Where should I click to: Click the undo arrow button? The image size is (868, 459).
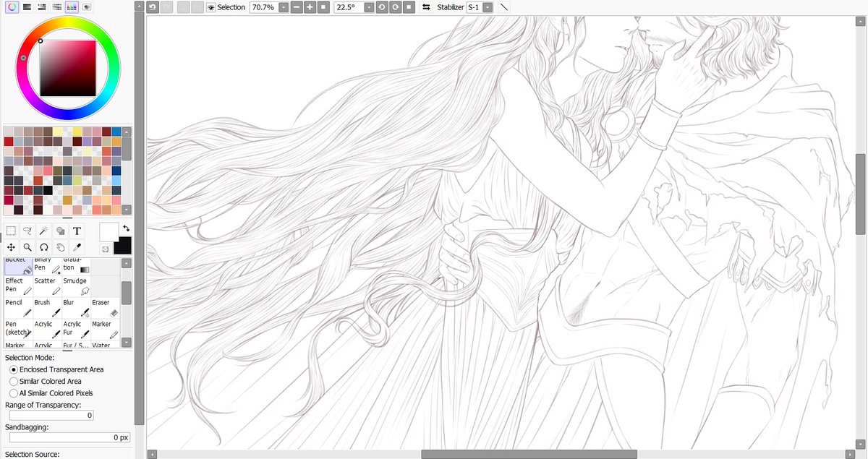coord(151,7)
